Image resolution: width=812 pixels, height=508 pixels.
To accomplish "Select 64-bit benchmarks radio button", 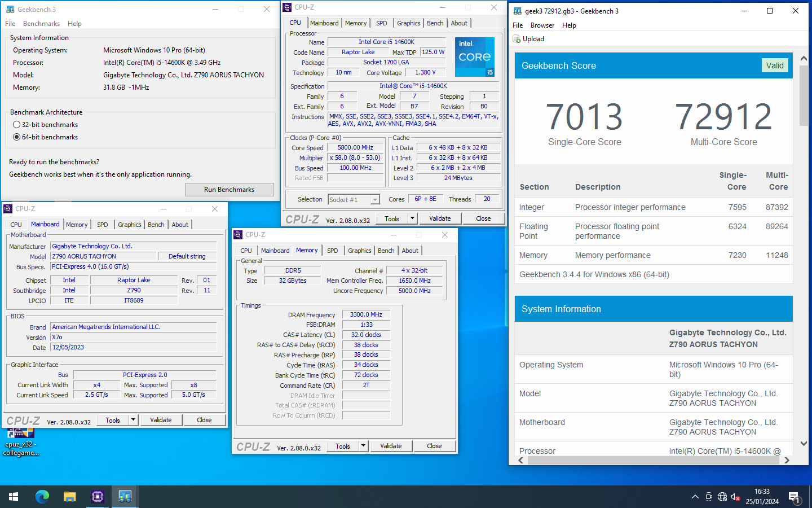I will point(16,137).
